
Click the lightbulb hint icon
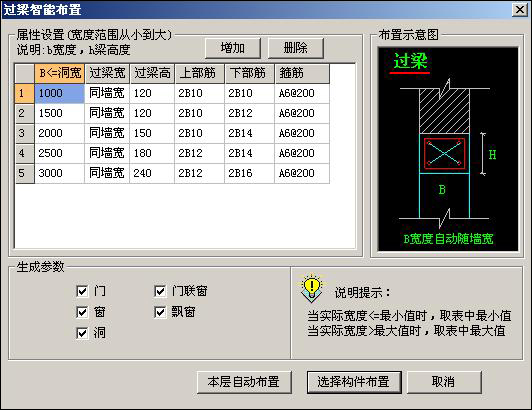coord(311,288)
